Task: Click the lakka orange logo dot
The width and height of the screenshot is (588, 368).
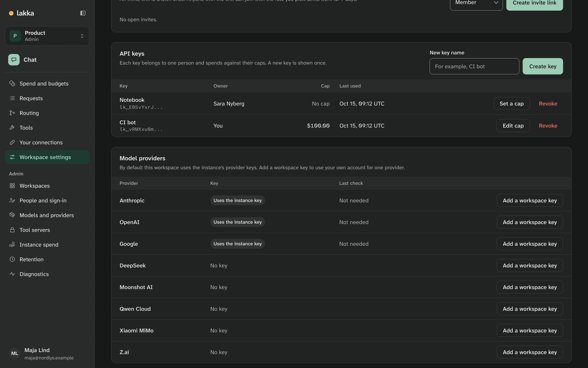Action: [11, 13]
